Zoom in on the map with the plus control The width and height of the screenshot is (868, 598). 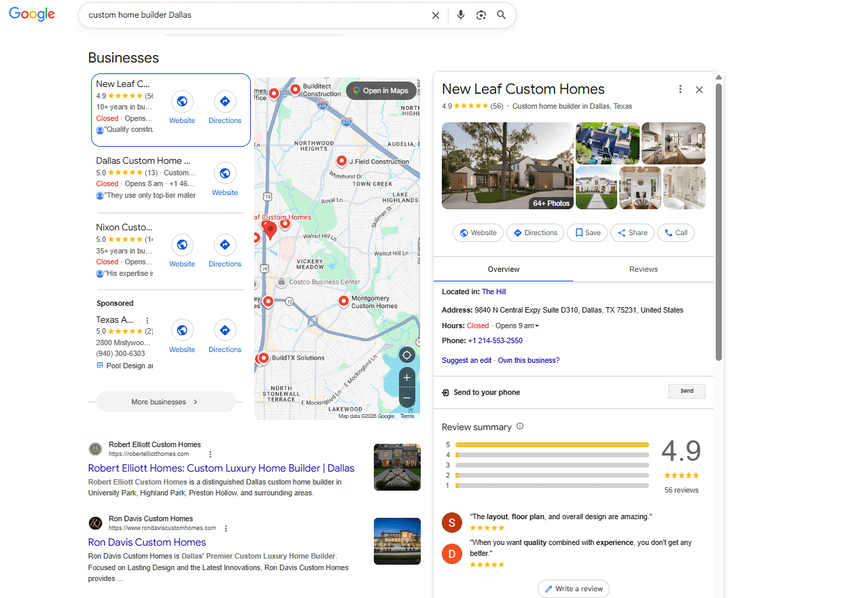coord(406,377)
